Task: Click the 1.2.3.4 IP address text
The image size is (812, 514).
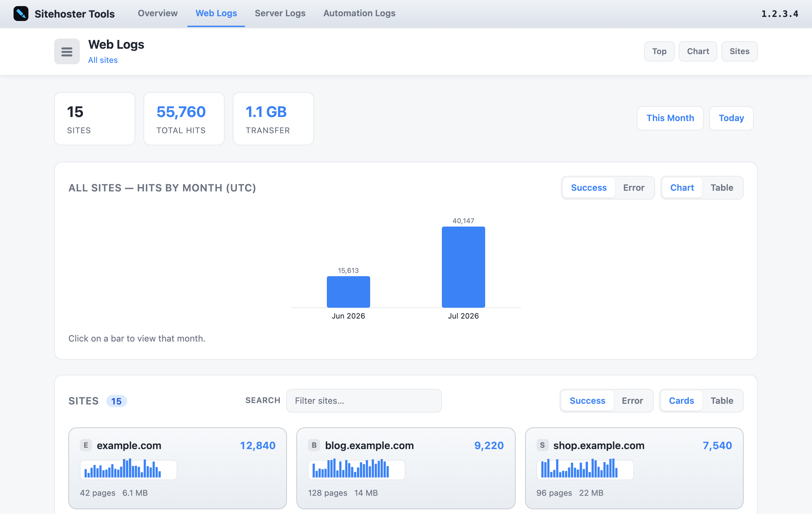Action: [x=780, y=14]
